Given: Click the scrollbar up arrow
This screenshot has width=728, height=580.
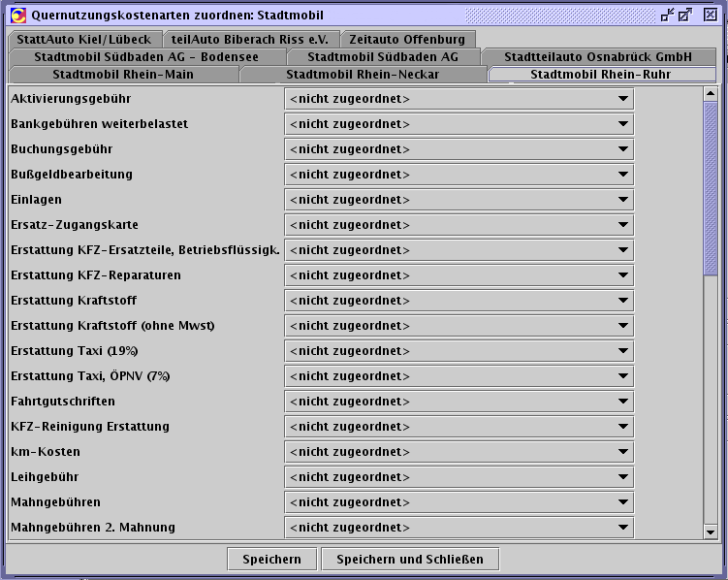Looking at the screenshot, I should [710, 94].
